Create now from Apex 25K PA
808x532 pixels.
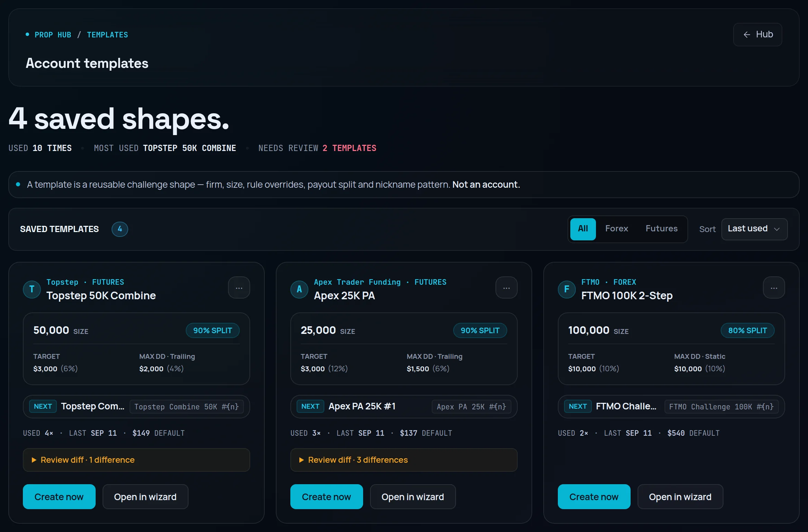click(x=327, y=497)
